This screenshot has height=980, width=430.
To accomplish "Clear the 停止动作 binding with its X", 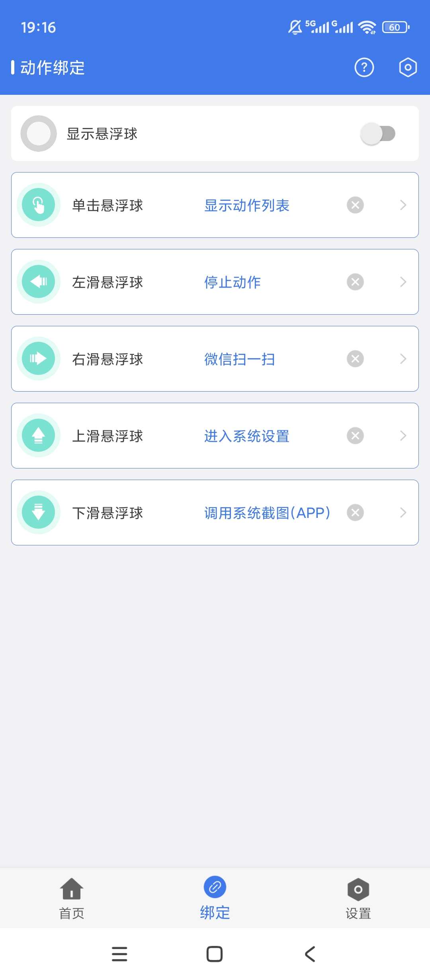I will 355,282.
